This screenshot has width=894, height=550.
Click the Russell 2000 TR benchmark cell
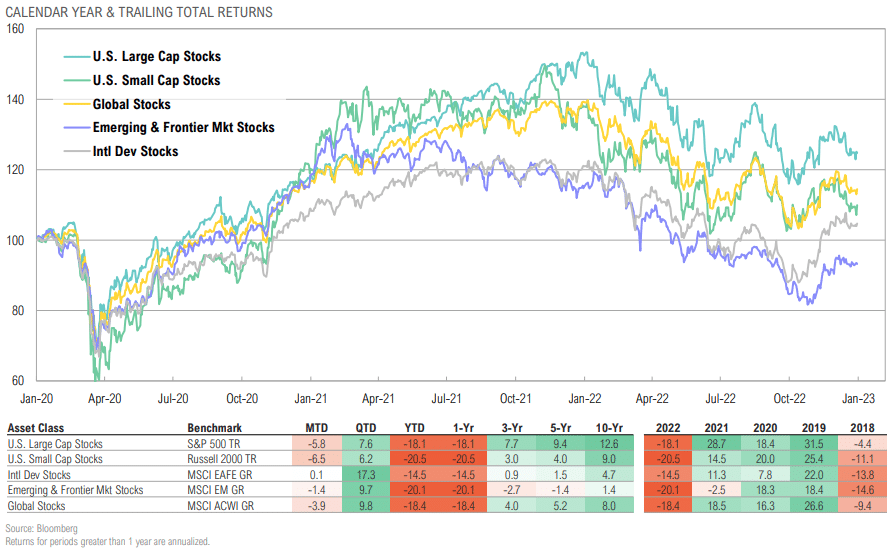point(222,459)
